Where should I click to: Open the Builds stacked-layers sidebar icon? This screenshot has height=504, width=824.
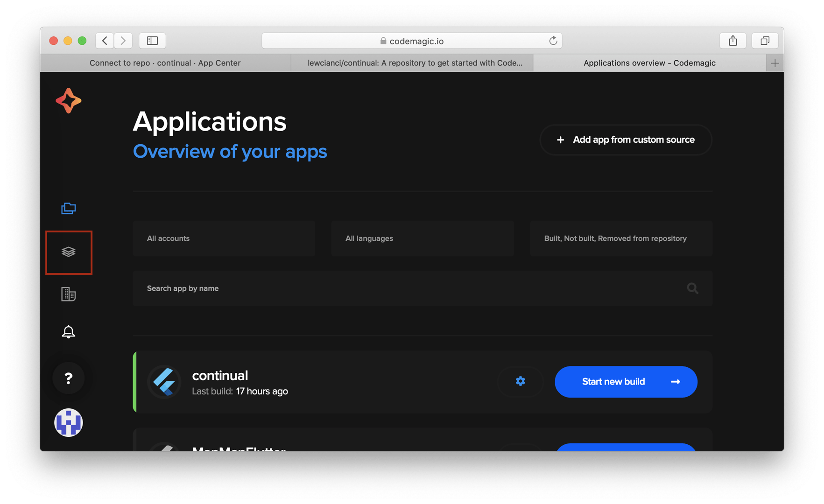point(69,252)
